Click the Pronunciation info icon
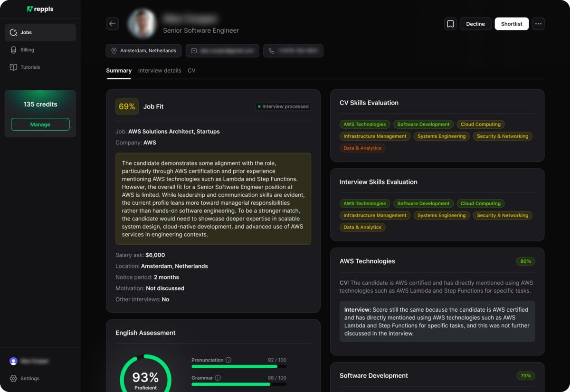The width and height of the screenshot is (570, 392). tap(228, 360)
